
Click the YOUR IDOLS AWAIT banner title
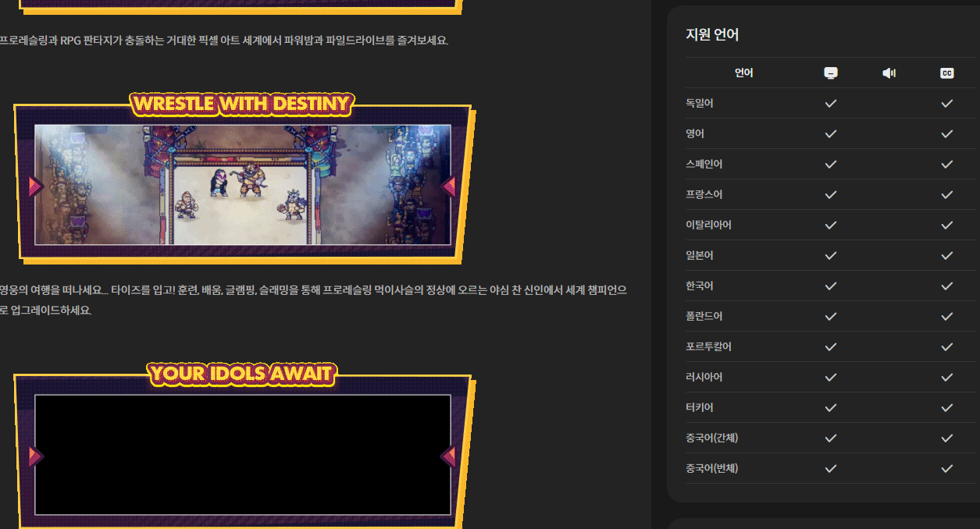[243, 374]
